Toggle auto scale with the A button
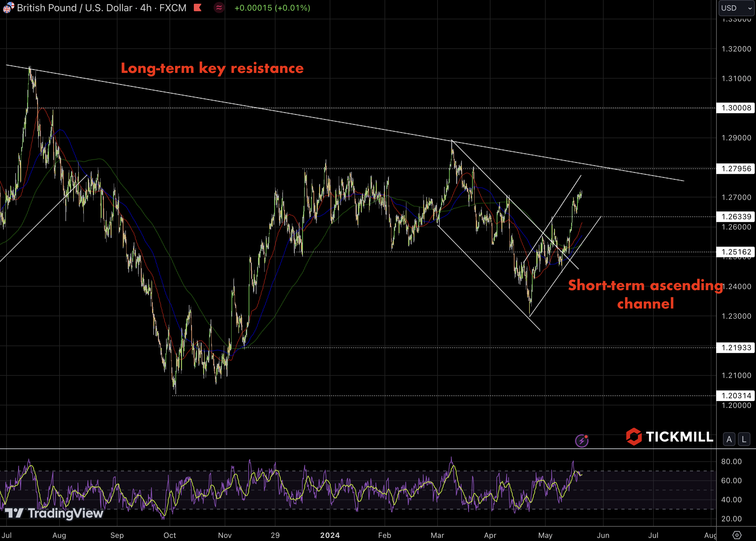Viewport: 756px width, 541px height. pos(729,439)
